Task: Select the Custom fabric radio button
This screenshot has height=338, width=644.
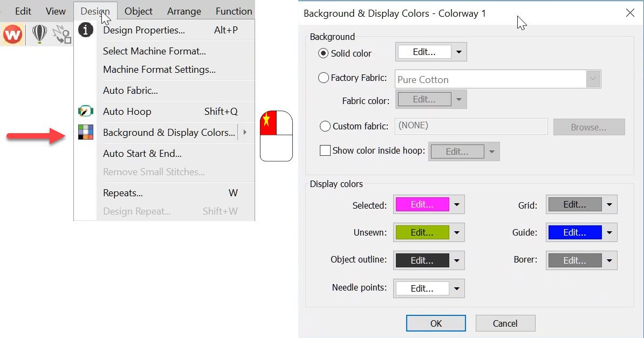Action: 325,127
